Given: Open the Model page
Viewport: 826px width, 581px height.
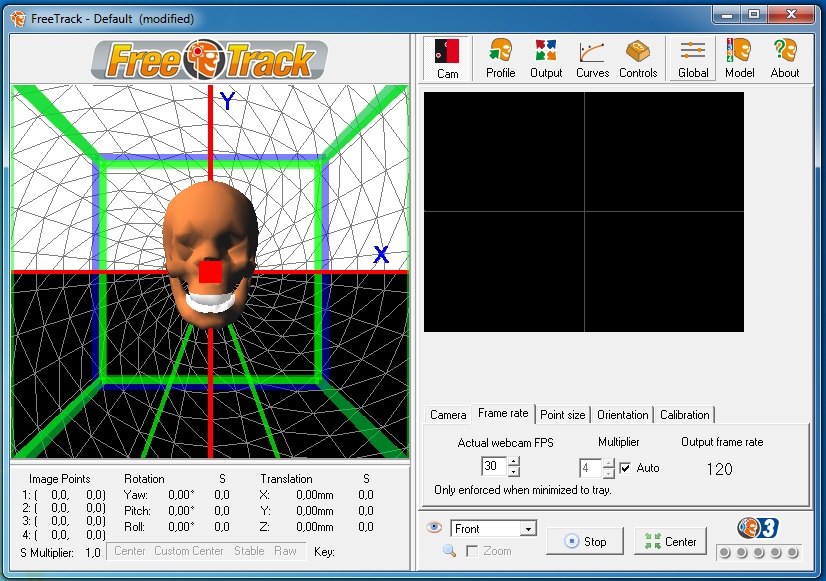Looking at the screenshot, I should tap(739, 58).
